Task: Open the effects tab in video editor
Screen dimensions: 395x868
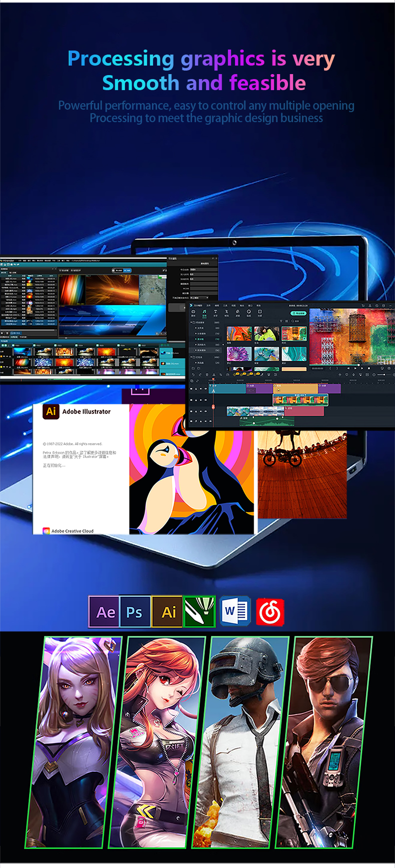Action: (x=237, y=313)
